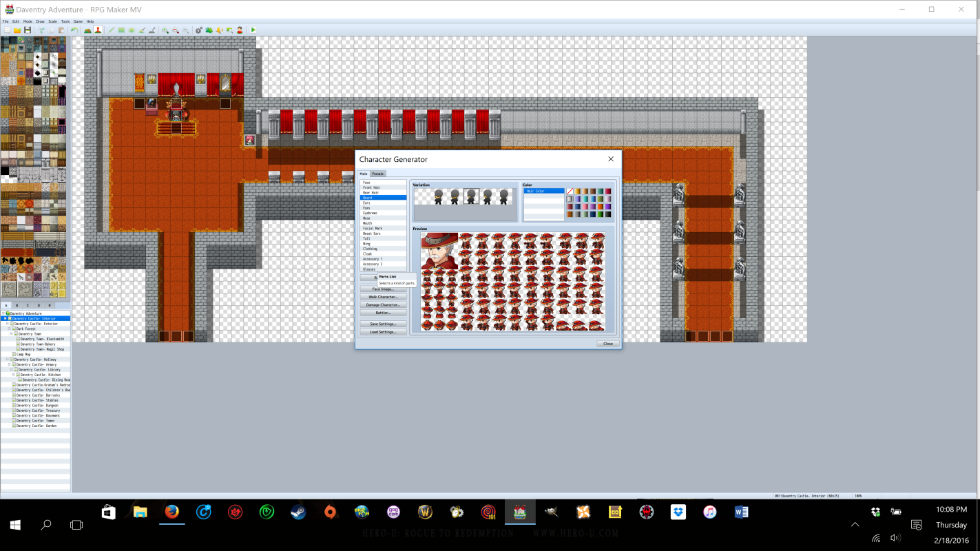980x551 pixels.
Task: Open the Tools menu
Action: [x=65, y=21]
